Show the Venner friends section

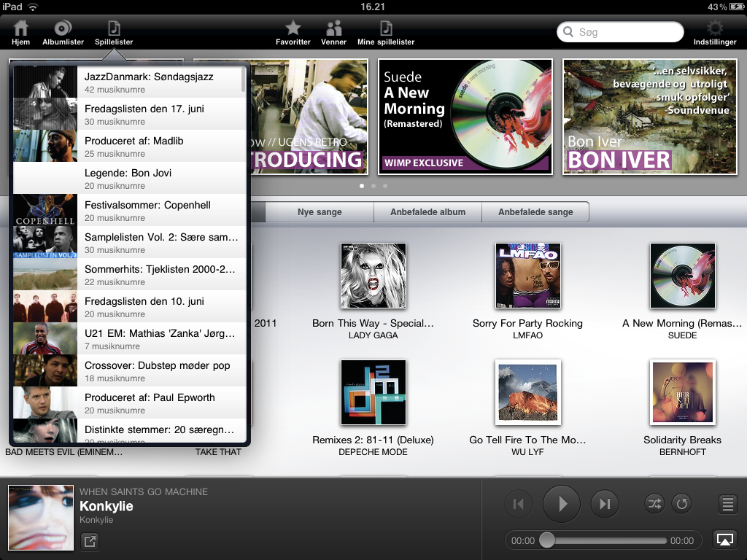click(333, 33)
